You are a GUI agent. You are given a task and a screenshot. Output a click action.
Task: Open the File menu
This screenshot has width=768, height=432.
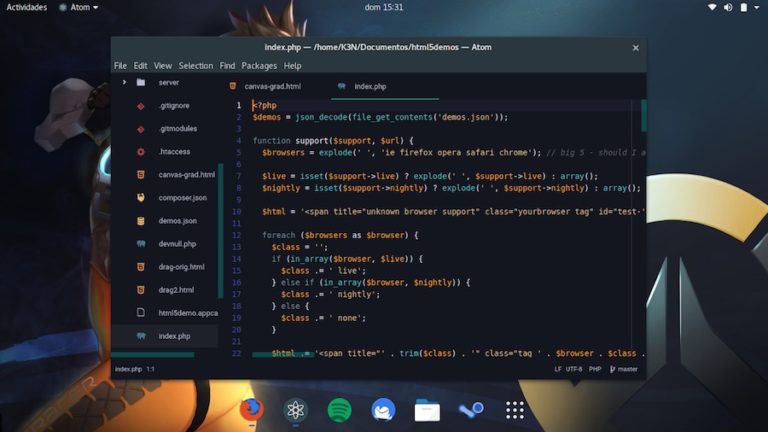(120, 66)
